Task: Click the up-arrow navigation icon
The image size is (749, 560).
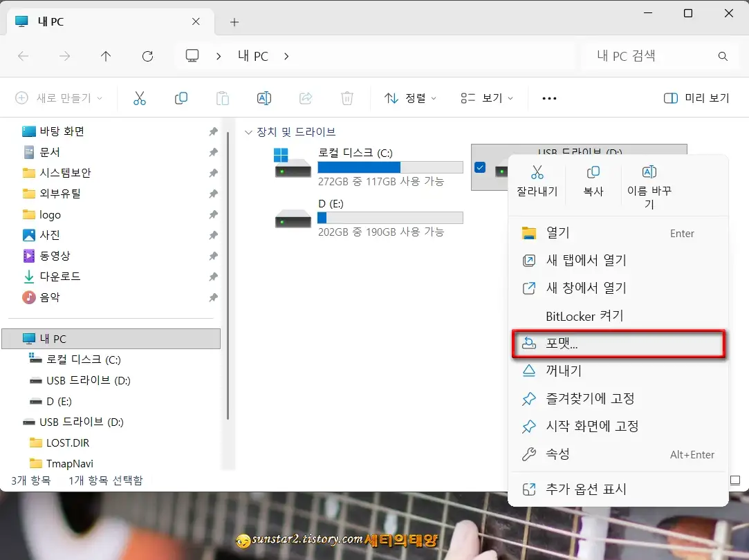Action: coord(105,57)
